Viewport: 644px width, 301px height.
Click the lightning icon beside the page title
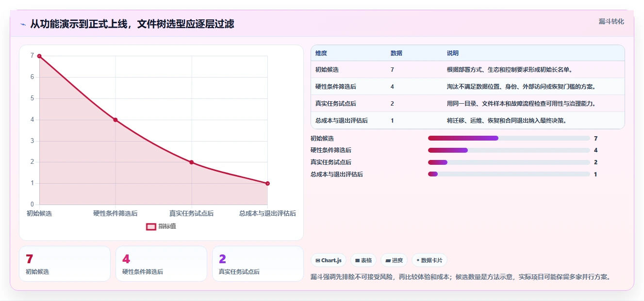pyautogui.click(x=23, y=24)
